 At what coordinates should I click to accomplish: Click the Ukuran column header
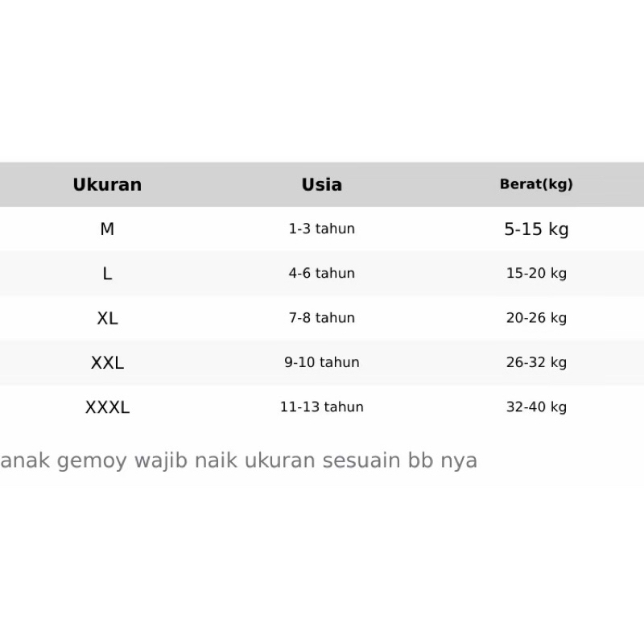click(x=107, y=184)
